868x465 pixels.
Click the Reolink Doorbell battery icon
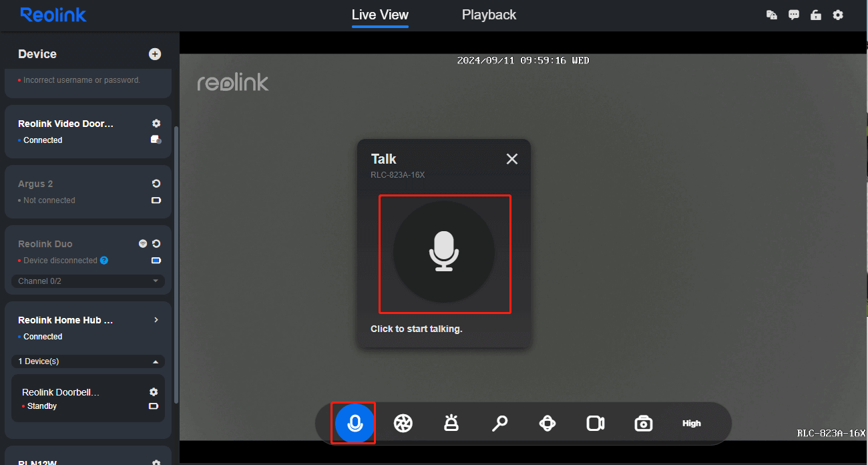pyautogui.click(x=154, y=406)
